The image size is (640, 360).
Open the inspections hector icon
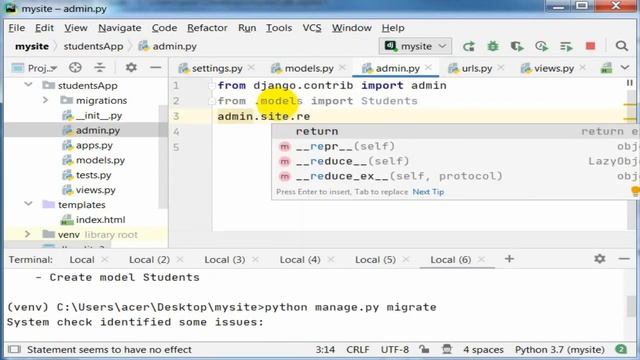coord(447,349)
